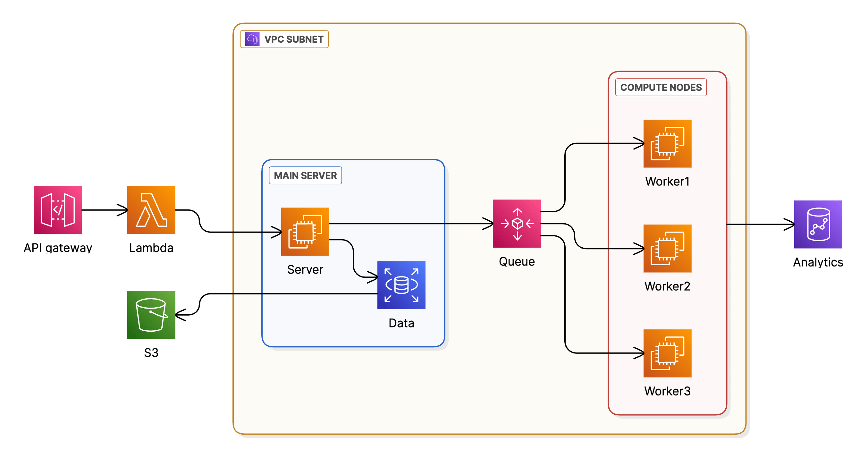Click the 'Data' text label
The image size is (868, 459).
coord(401,323)
